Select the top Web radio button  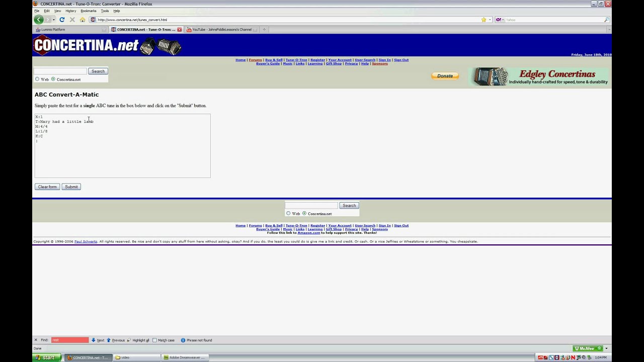click(x=37, y=79)
